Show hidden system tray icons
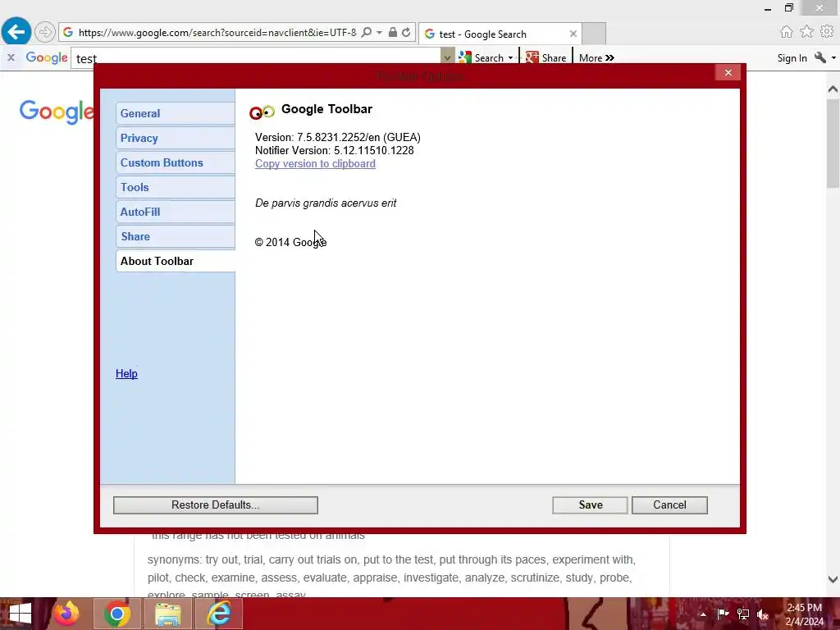This screenshot has height=630, width=840. pos(703,614)
